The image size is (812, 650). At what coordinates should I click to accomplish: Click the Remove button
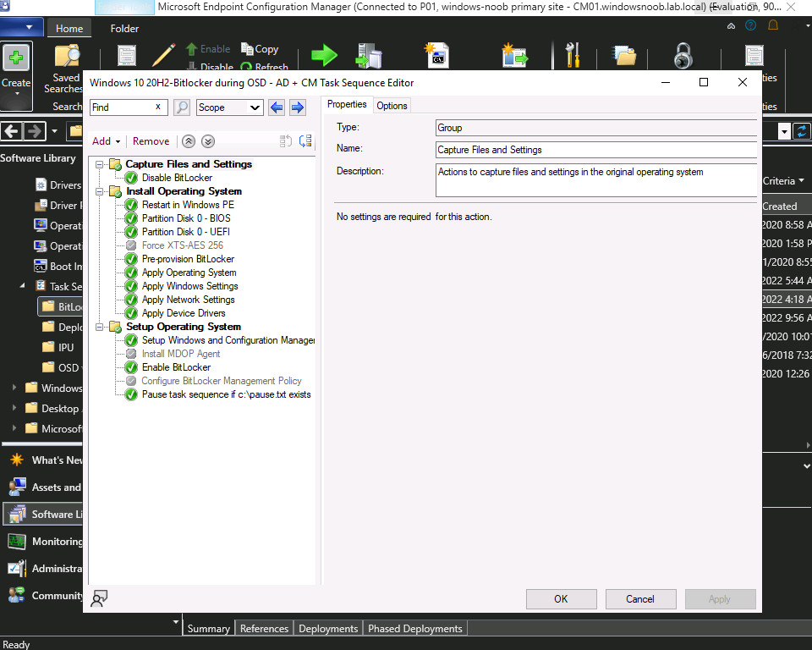point(151,141)
